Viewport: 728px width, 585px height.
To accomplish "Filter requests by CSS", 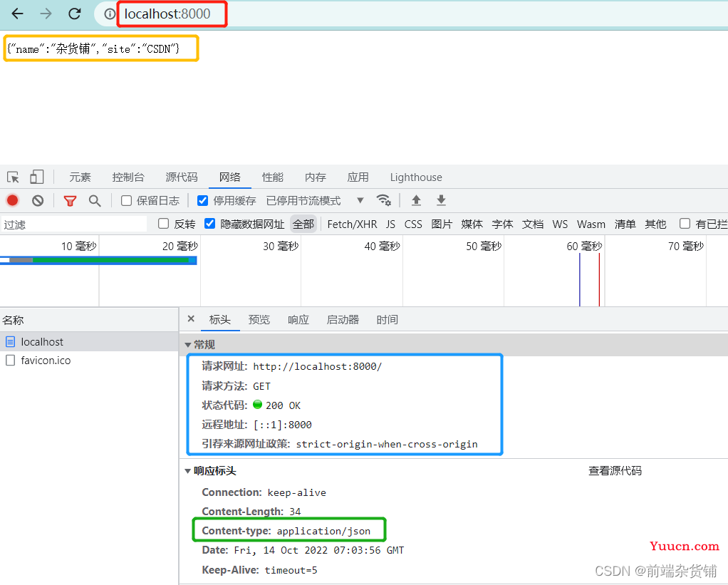I will [413, 224].
